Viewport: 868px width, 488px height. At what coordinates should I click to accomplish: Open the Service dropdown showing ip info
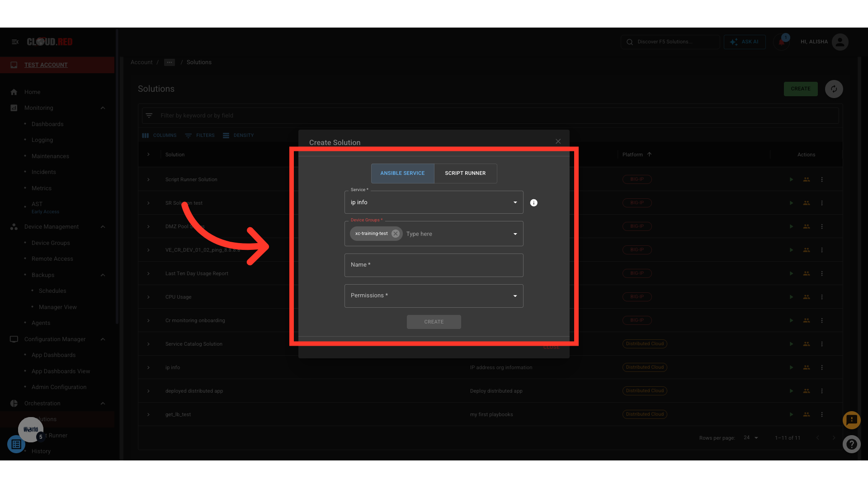click(434, 202)
